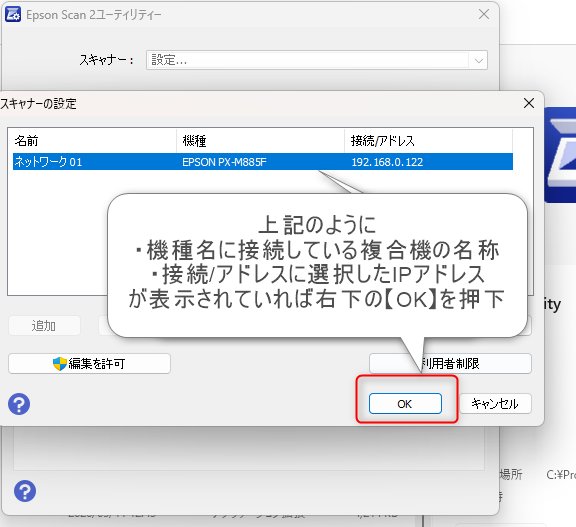The height and width of the screenshot is (527, 576).
Task: Click the キャンセル button
Action: (x=495, y=404)
